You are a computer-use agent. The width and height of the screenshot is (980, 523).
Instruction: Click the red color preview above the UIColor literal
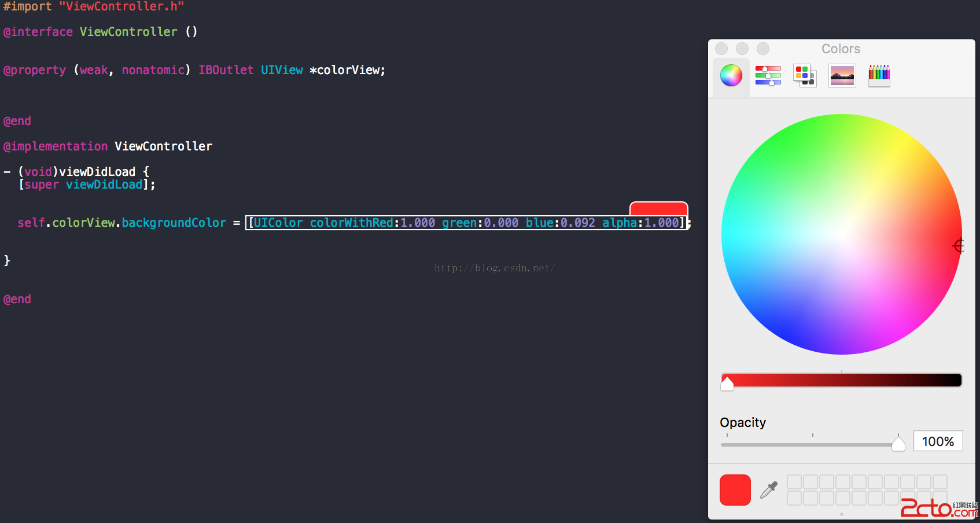(658, 208)
